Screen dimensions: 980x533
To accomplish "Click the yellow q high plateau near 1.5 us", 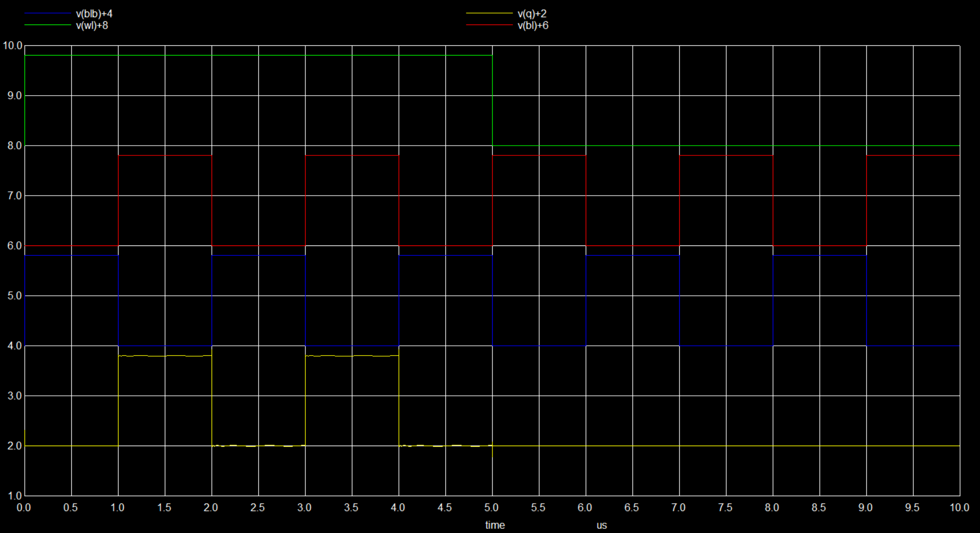I will tap(165, 356).
